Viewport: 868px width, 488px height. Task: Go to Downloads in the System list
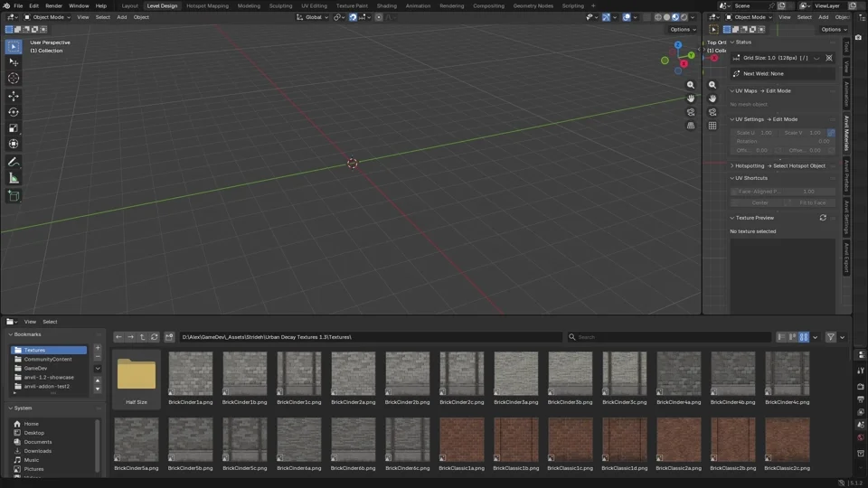coord(38,451)
